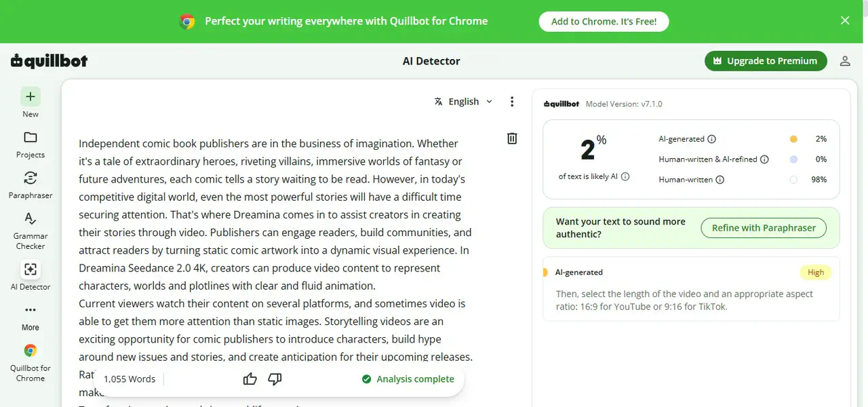Click the AI-generated heading in results card
Image resolution: width=868 pixels, height=407 pixels.
click(579, 273)
